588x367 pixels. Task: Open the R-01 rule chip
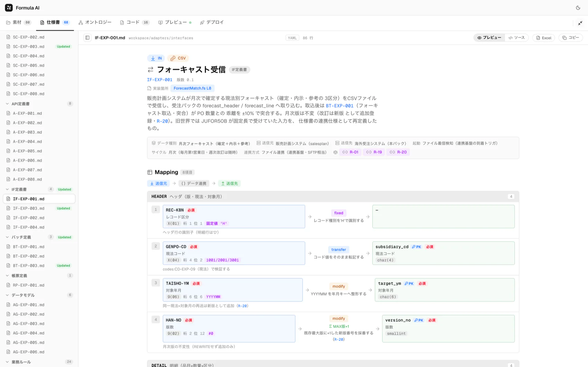350,152
